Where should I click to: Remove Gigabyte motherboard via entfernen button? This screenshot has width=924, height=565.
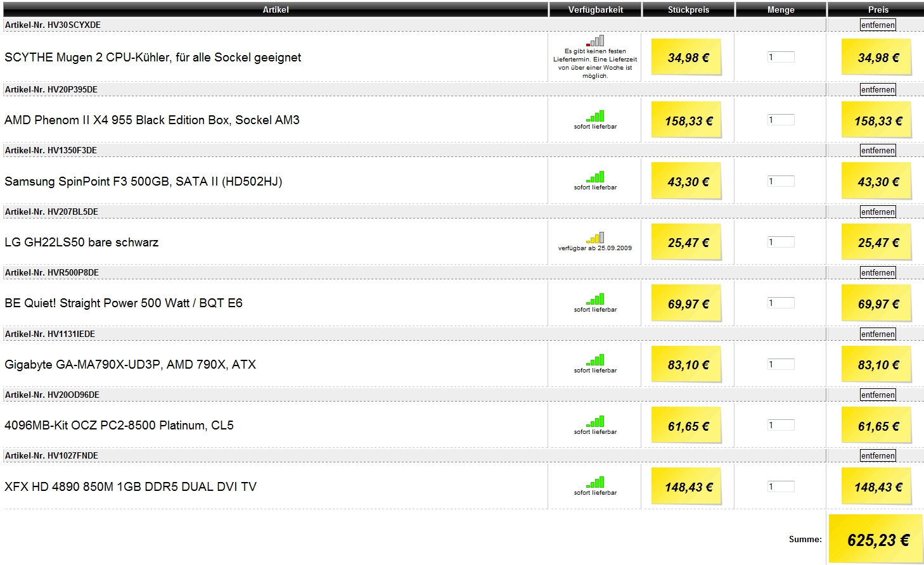878,334
